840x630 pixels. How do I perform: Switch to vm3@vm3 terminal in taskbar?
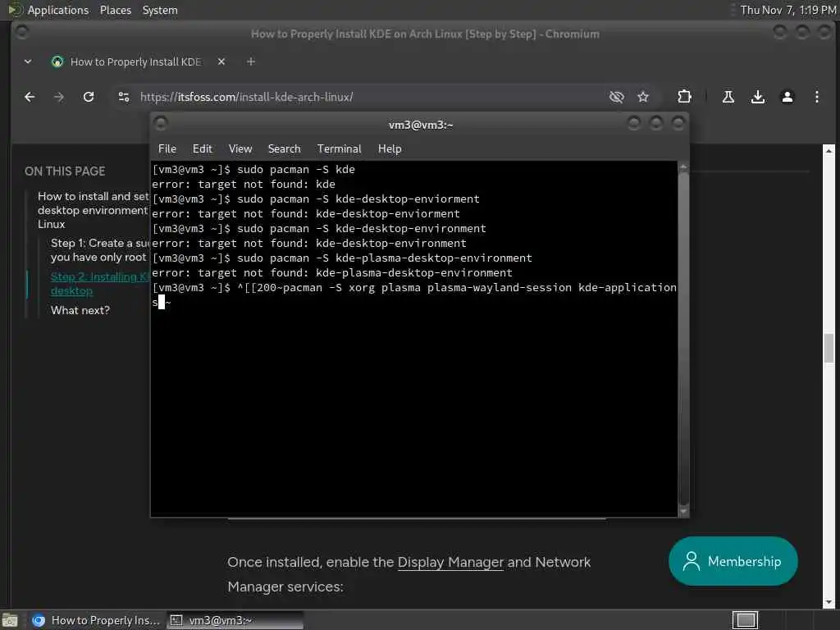pos(234,620)
